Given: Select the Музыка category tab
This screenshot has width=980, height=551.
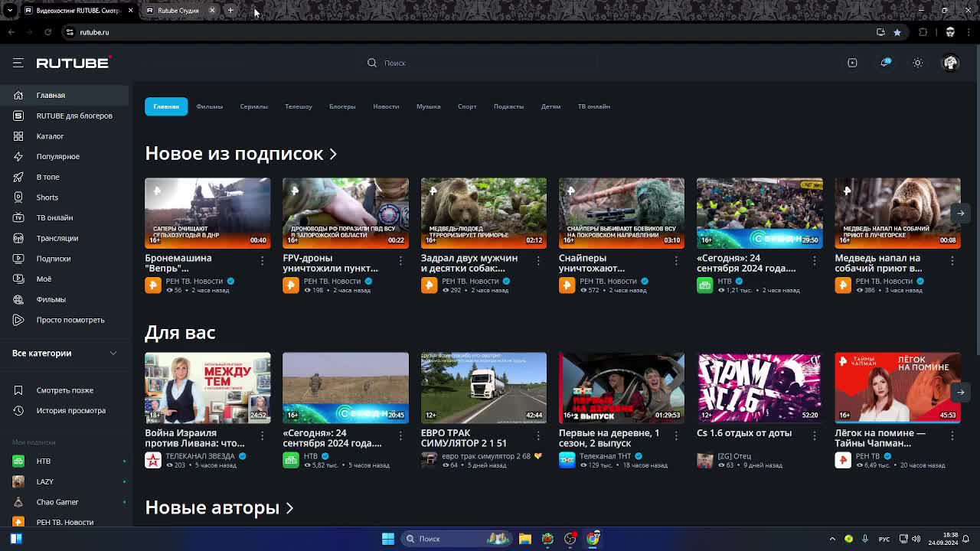Looking at the screenshot, I should click(x=429, y=106).
